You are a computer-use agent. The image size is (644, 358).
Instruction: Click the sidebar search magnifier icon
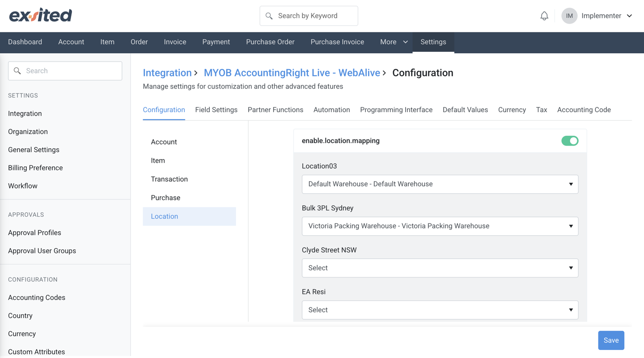point(17,71)
